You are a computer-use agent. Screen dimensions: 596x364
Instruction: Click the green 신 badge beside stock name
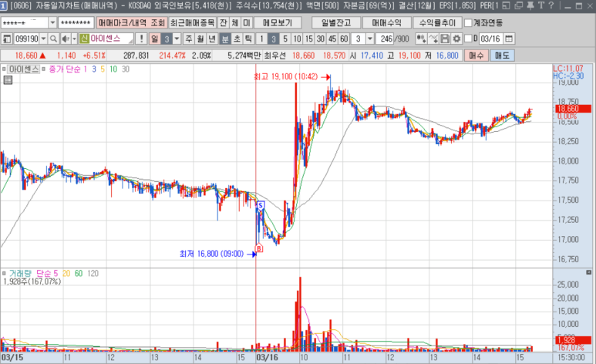pyautogui.click(x=84, y=39)
